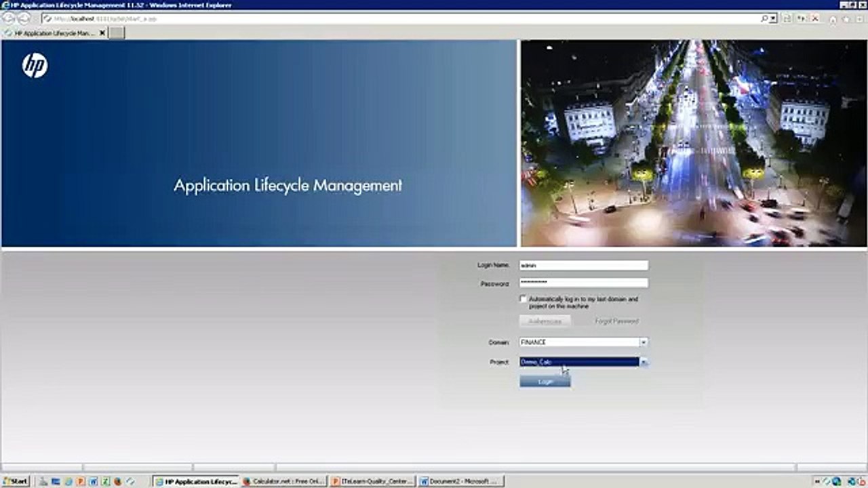The image size is (868, 488).
Task: Click the search magnifier in the address bar
Action: [764, 19]
